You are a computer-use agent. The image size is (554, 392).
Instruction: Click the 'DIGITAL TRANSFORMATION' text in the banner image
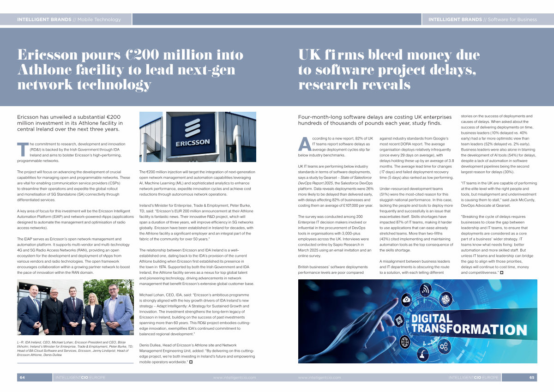tap(469, 324)
